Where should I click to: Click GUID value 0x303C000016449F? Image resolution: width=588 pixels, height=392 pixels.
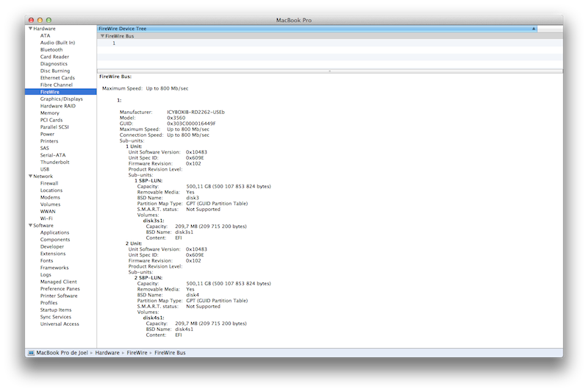(191, 124)
